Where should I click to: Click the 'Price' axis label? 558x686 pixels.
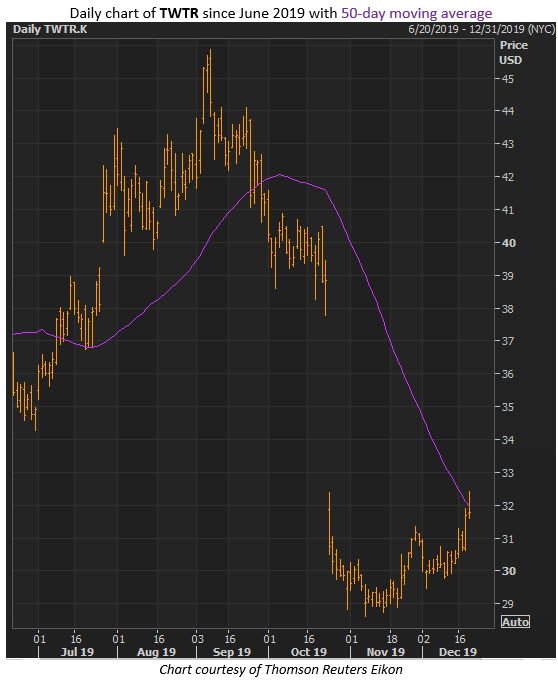pos(513,45)
